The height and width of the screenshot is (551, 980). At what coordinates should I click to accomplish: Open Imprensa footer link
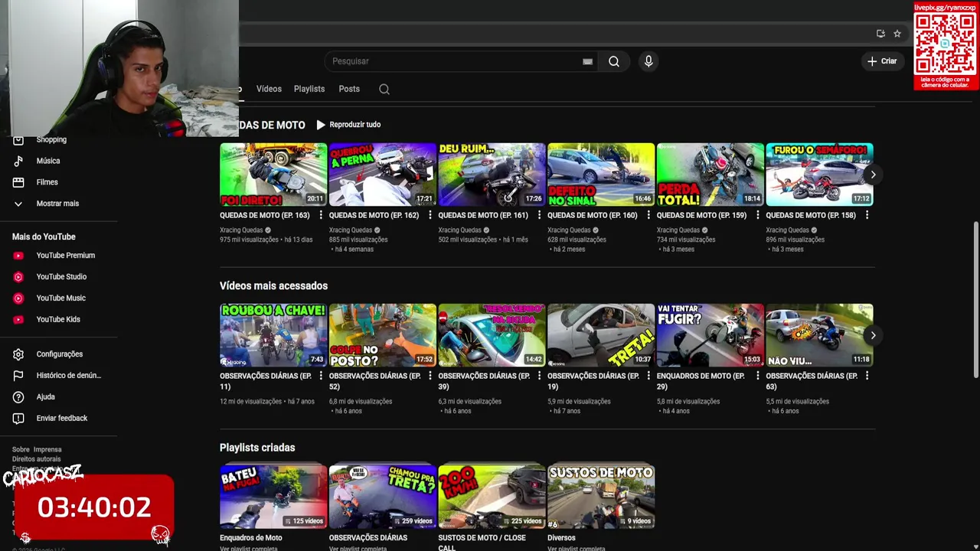coord(47,450)
